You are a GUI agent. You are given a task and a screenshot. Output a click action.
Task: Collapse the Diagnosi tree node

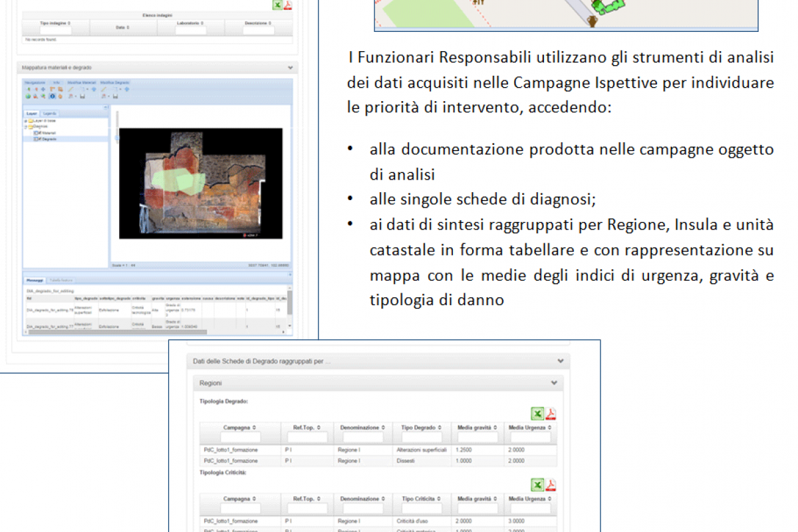25,126
